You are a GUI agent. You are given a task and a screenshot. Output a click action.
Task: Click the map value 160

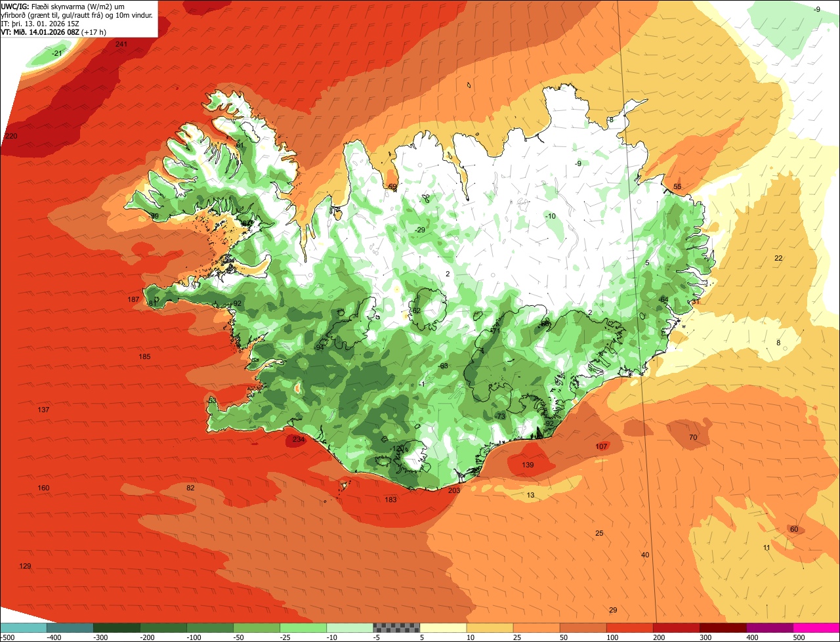[x=43, y=488]
